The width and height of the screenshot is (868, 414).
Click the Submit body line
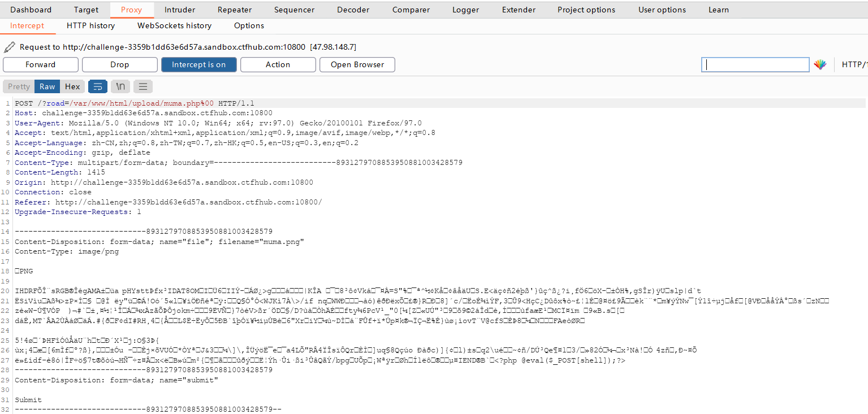point(28,400)
